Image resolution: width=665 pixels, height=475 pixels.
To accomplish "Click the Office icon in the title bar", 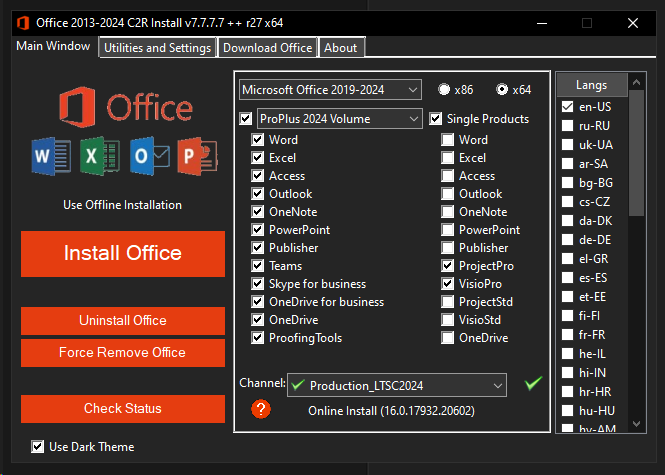I will click(x=23, y=23).
